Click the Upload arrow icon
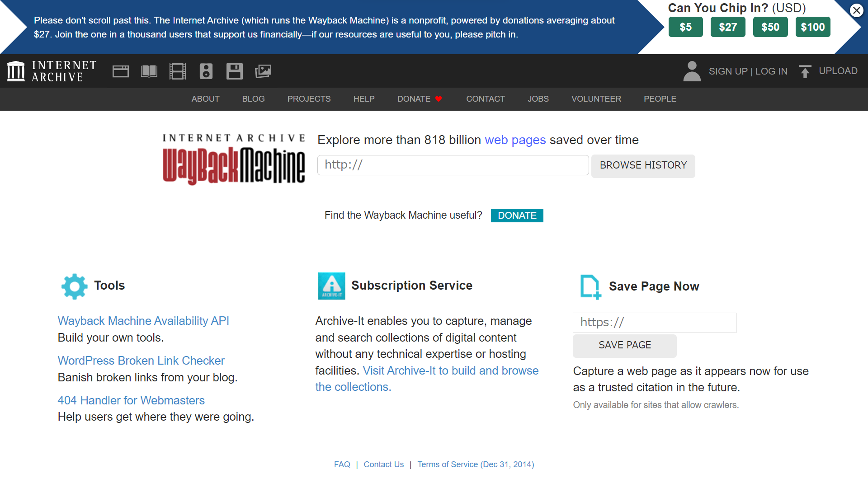 pos(805,71)
